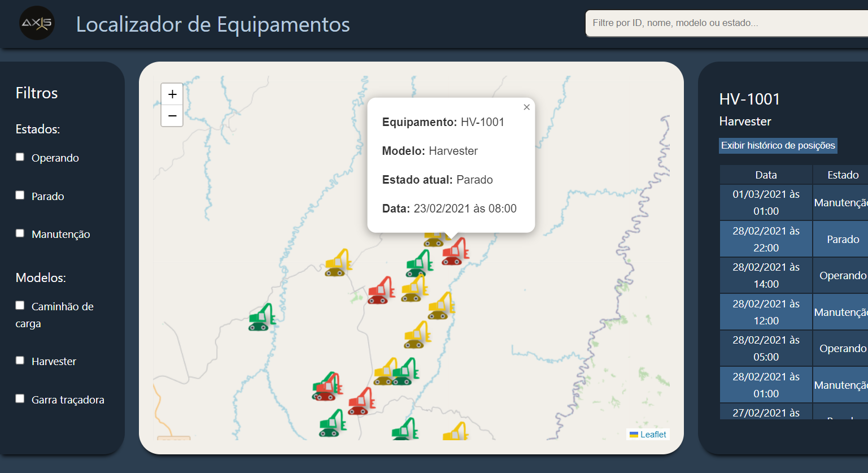Enable the Manutenção state filter
This screenshot has height=473, width=868.
(20, 232)
